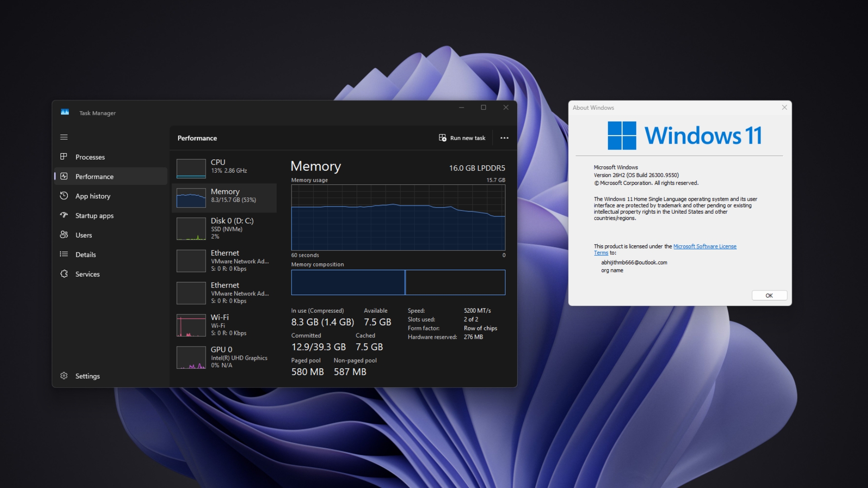Image resolution: width=868 pixels, height=488 pixels.
Task: Click the Details list icon
Action: (x=64, y=254)
